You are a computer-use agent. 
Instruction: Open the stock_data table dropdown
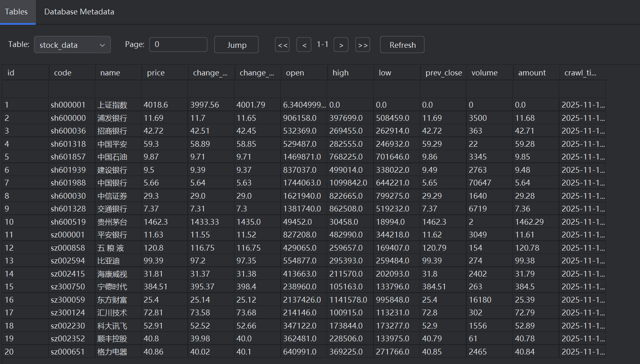tap(72, 45)
